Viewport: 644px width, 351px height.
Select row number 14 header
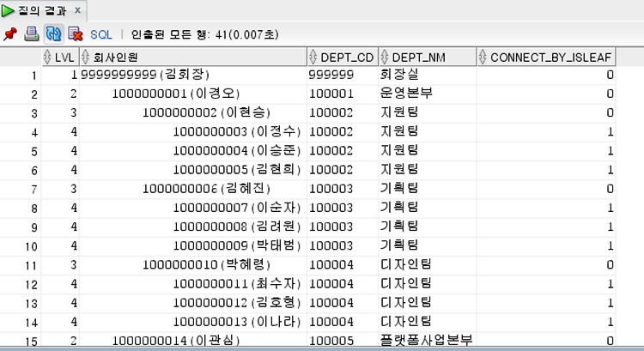tap(21, 323)
